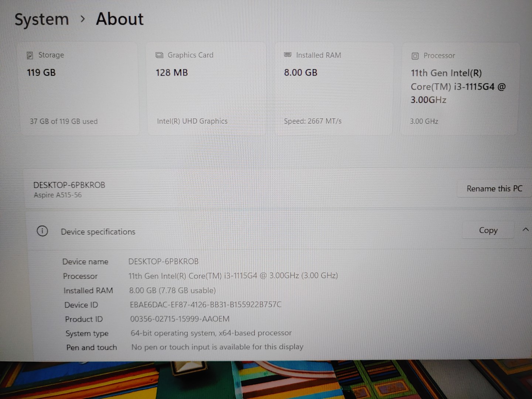Screen dimensions: 532x399
Task: Open the Processor summary card
Action: 460,88
